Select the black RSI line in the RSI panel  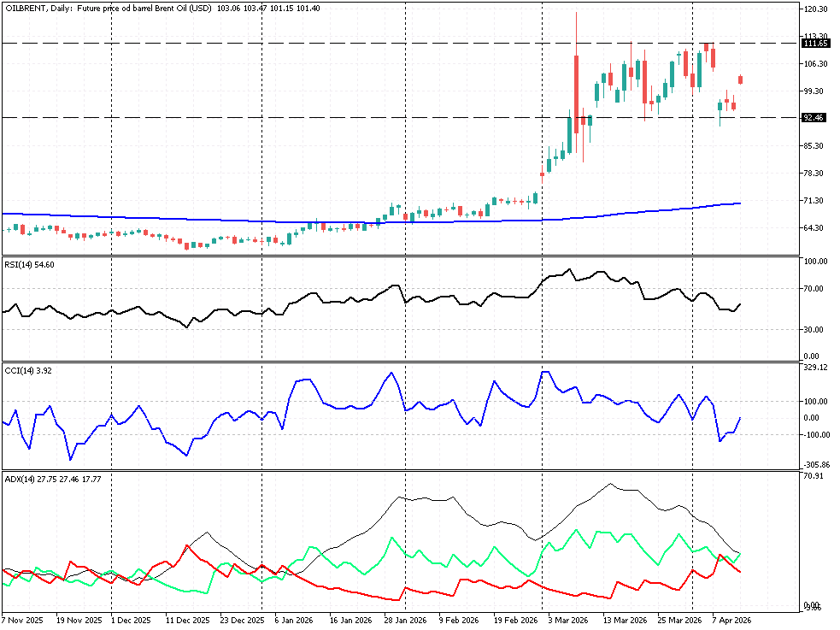[x=342, y=301]
